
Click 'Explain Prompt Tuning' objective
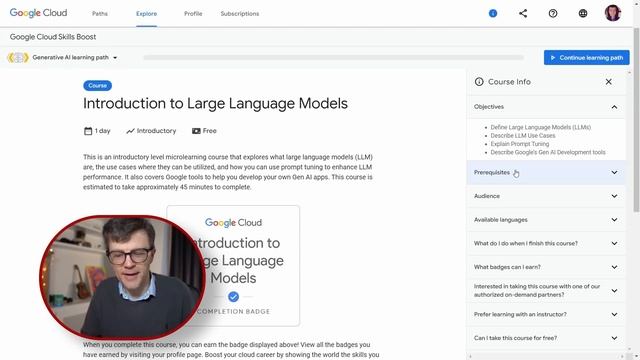[520, 144]
